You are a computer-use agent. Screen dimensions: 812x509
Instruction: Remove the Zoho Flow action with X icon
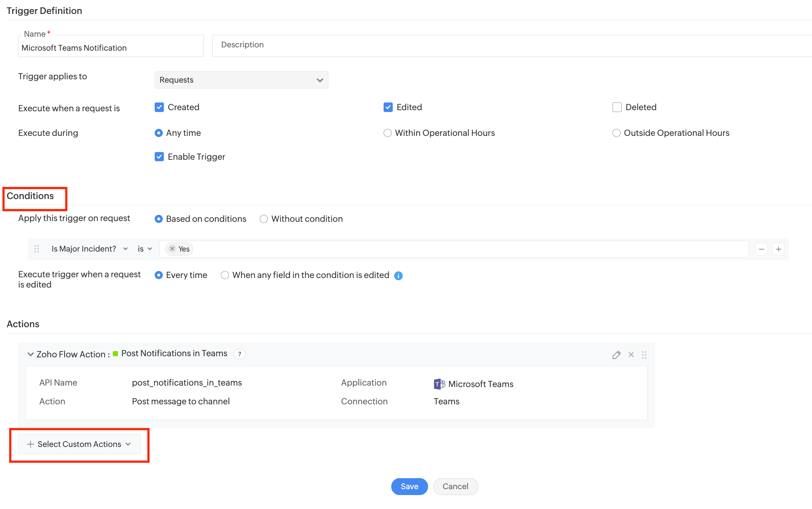click(x=631, y=355)
